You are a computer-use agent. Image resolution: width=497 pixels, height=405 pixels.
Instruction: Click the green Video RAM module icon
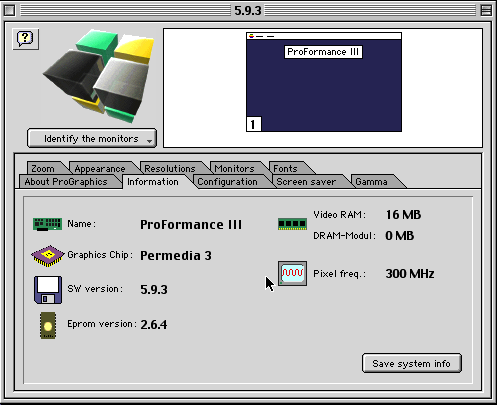[x=292, y=224]
